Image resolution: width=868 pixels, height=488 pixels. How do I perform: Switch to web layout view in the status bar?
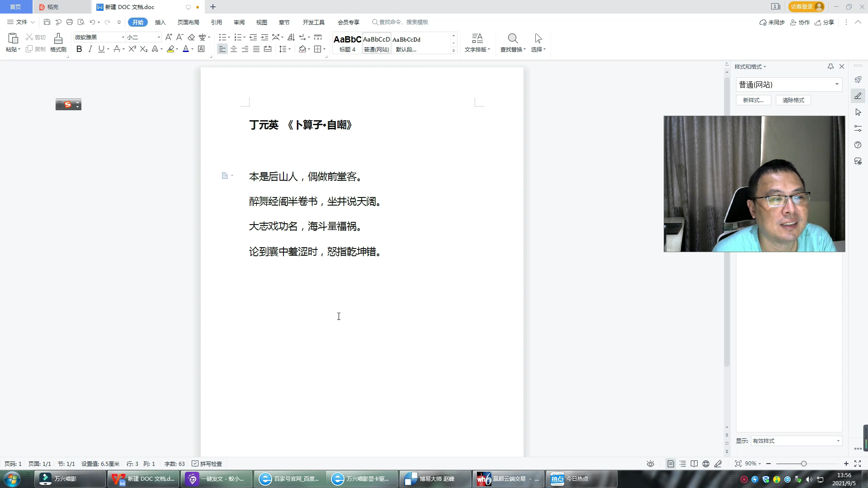[706, 464]
